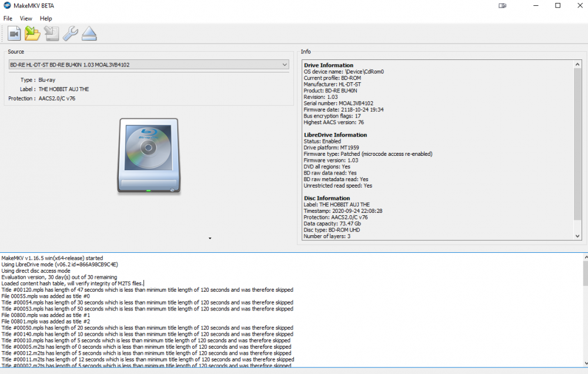Click log line 'Title #00120.mpls has length of 47 seconds'
Viewport: 588px width, 374px height.
(148, 290)
